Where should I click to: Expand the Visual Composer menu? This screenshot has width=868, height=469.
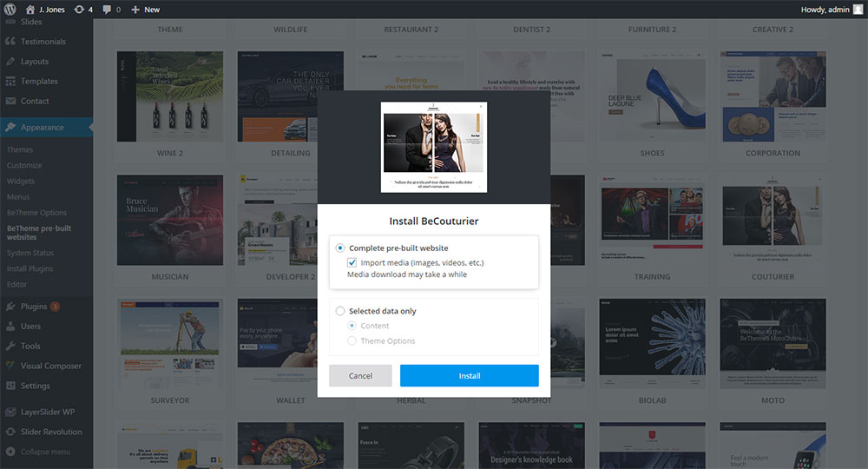click(x=50, y=366)
